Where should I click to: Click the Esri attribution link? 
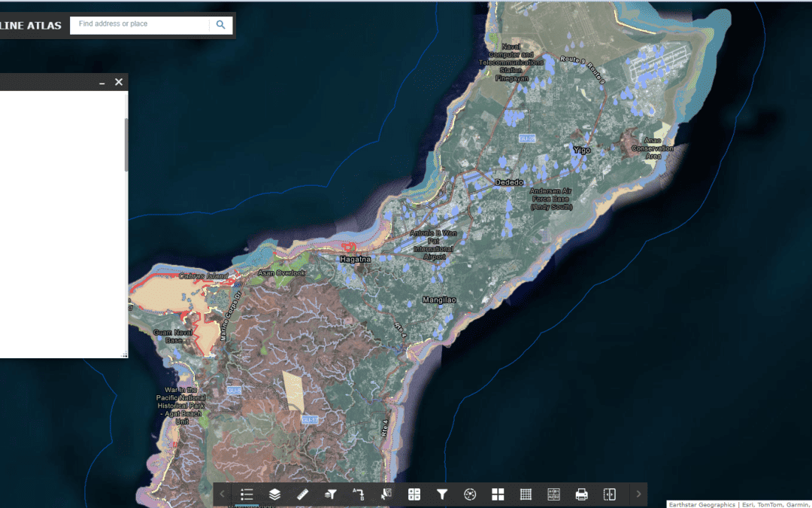[x=747, y=504]
